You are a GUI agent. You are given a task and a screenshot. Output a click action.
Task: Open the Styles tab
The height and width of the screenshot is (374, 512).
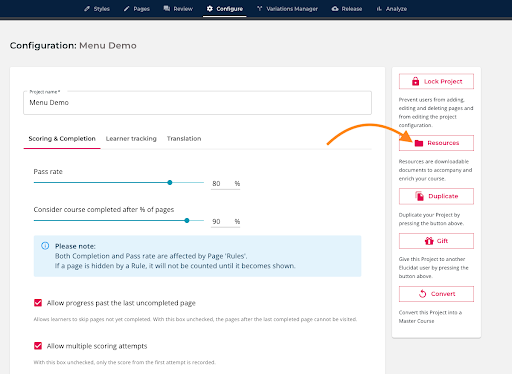pos(97,9)
